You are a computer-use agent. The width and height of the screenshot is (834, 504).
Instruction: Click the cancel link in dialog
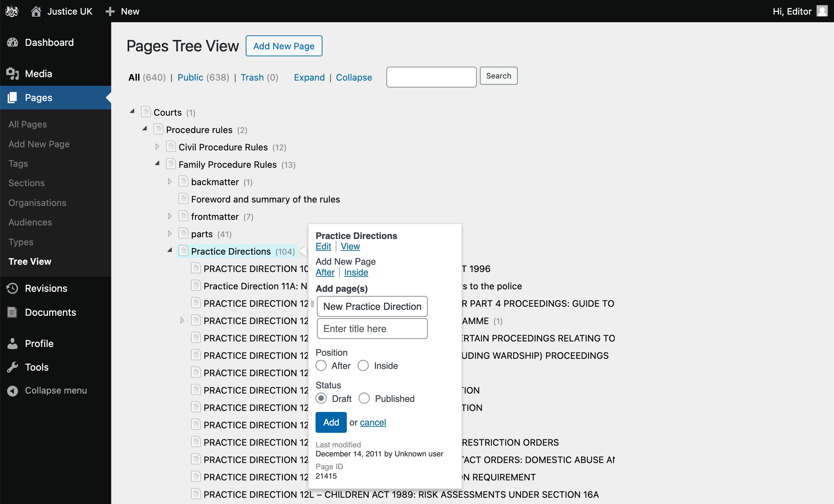pos(372,422)
